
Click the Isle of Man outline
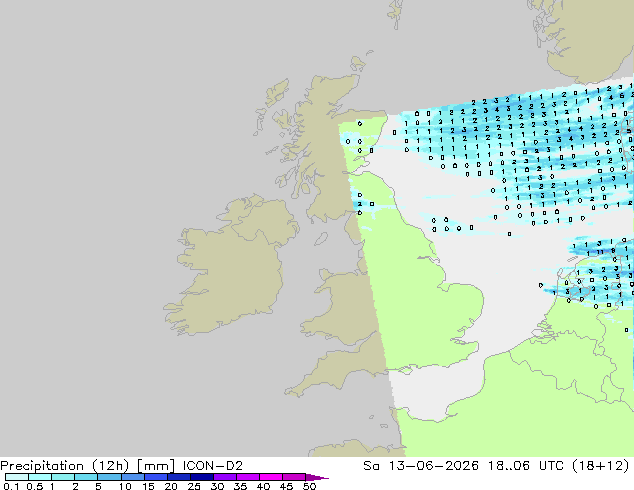coord(321,239)
